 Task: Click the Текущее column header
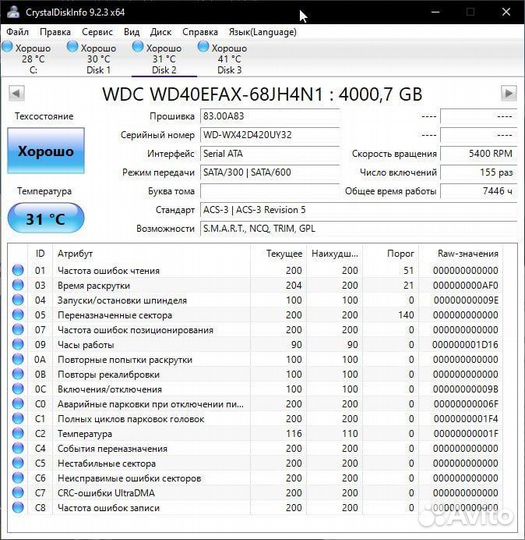pyautogui.click(x=279, y=254)
